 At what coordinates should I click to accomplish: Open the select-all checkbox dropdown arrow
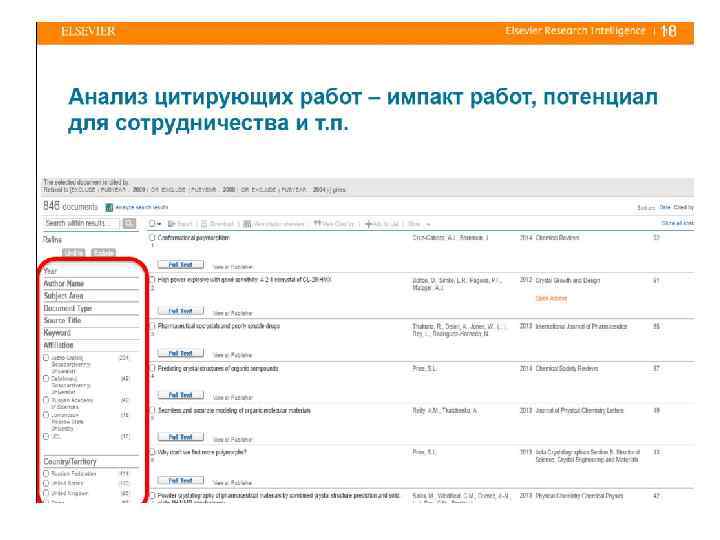(x=159, y=224)
